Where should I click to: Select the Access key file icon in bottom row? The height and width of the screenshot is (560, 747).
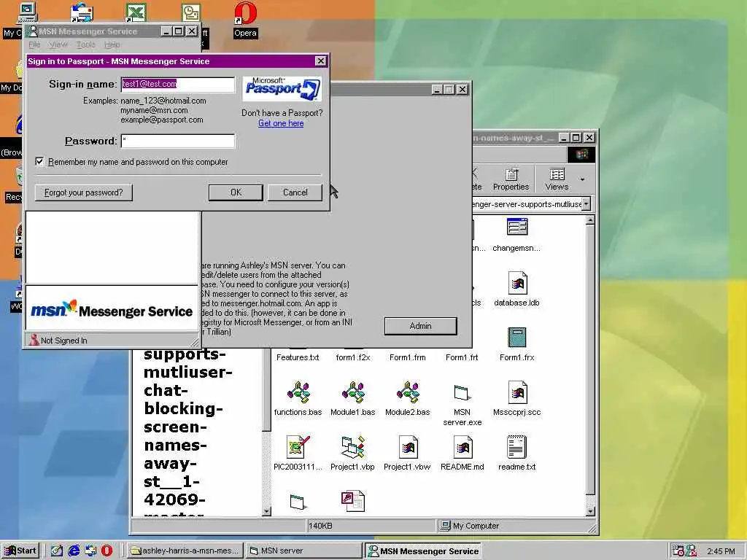tap(353, 500)
